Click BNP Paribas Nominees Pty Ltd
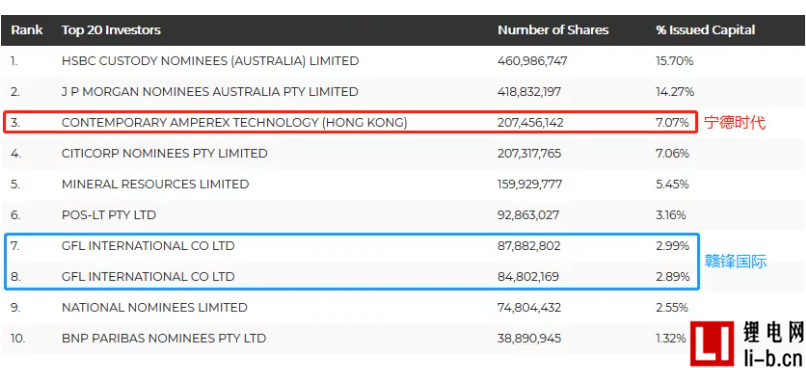 164,338
